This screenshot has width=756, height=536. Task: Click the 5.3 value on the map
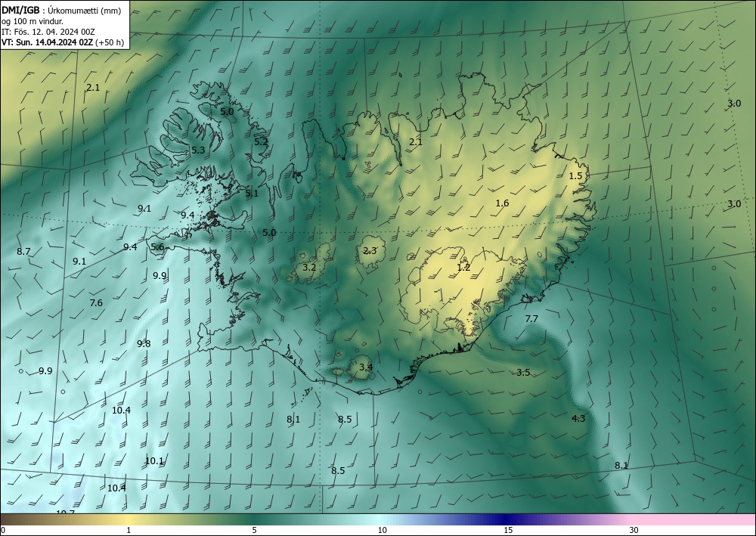click(x=198, y=150)
